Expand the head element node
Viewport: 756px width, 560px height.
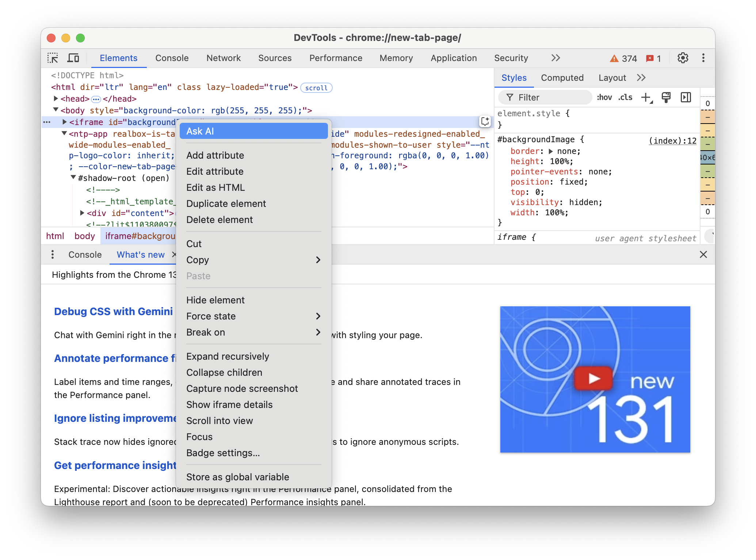click(x=56, y=99)
